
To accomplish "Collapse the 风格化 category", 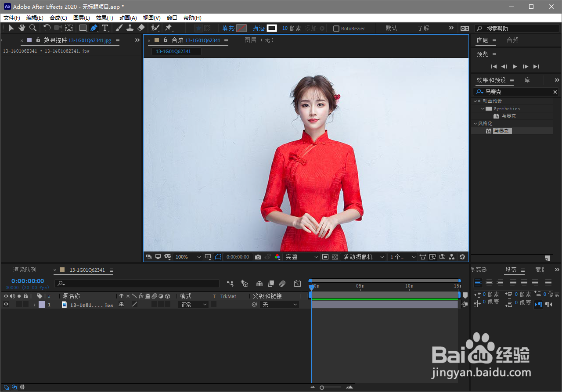I will coord(475,123).
